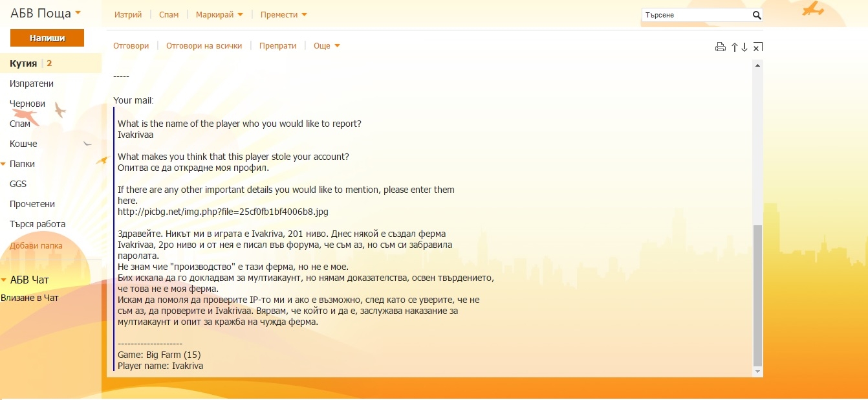Delete the message via Изтрий
This screenshot has height=400, width=868.
click(127, 14)
